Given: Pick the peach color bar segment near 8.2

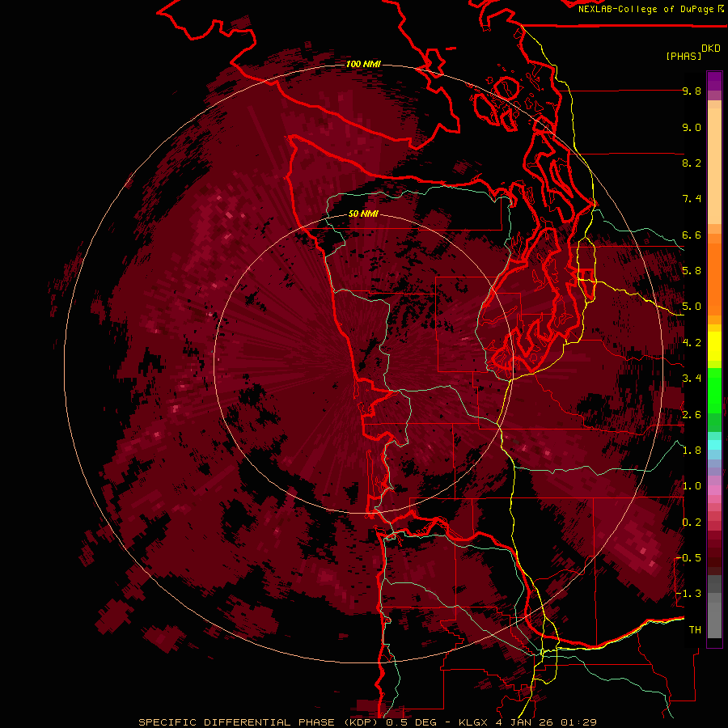Looking at the screenshot, I should [x=714, y=166].
